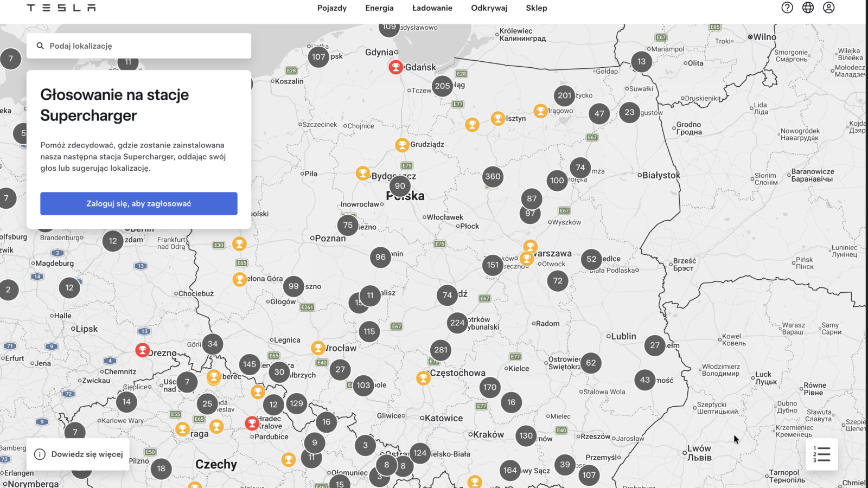This screenshot has width=868, height=488.
Task: Open the 90 cluster marker over Polska
Action: [x=400, y=186]
